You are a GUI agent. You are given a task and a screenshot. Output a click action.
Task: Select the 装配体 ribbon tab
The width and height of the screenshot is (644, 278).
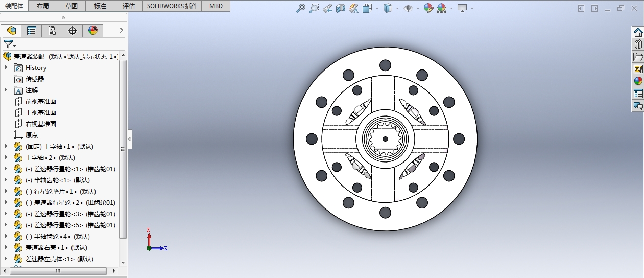[x=14, y=6]
